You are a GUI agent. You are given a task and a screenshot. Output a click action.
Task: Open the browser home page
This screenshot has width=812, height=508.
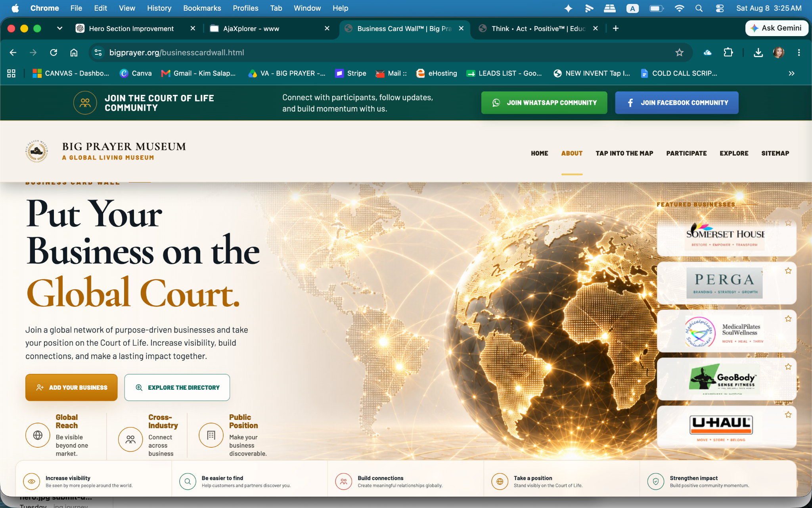tap(74, 52)
